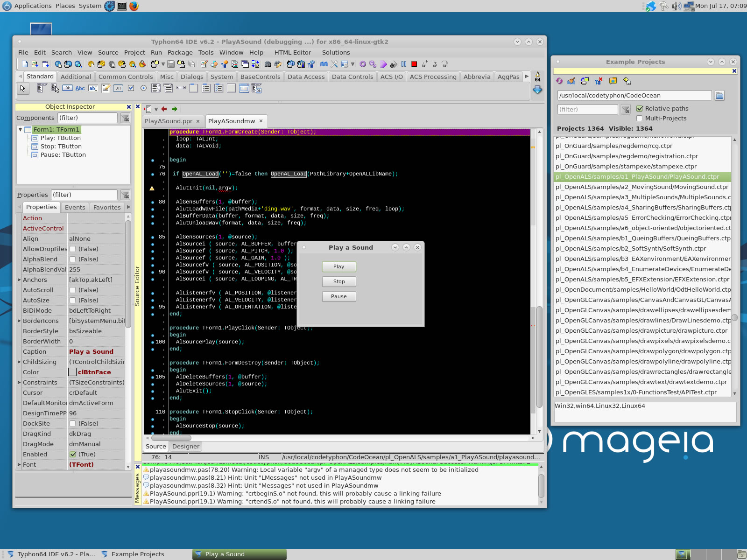
Task: Click the save file disk icon
Action: (171, 64)
